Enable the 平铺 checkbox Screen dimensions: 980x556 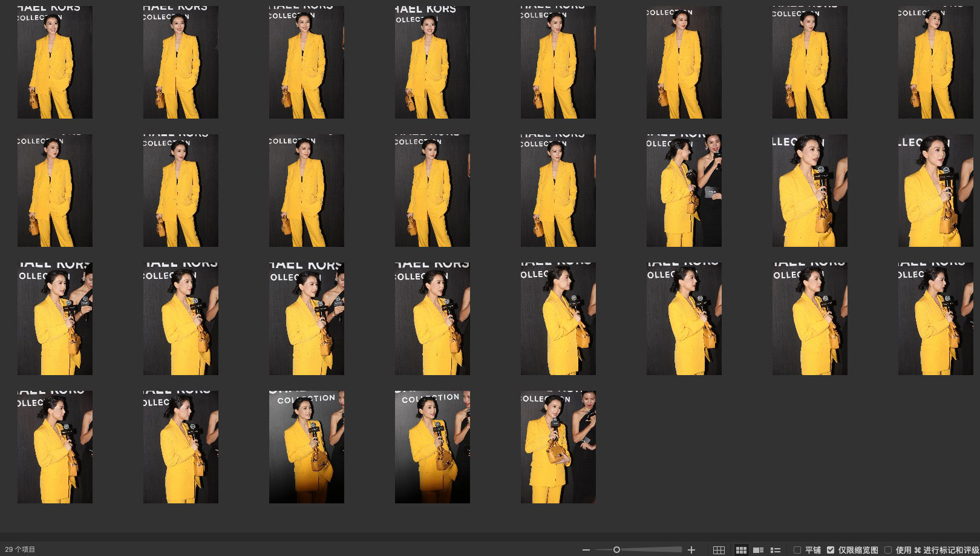pyautogui.click(x=797, y=550)
